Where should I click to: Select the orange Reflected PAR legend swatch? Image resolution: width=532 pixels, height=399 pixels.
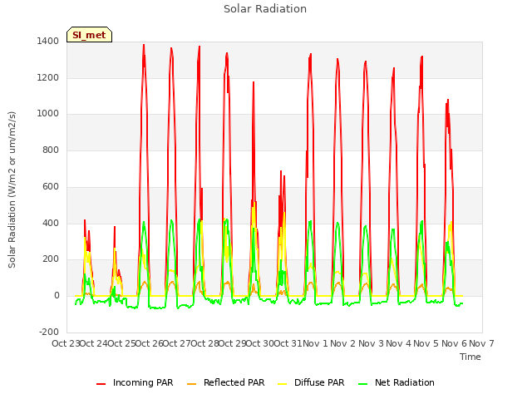(x=192, y=383)
